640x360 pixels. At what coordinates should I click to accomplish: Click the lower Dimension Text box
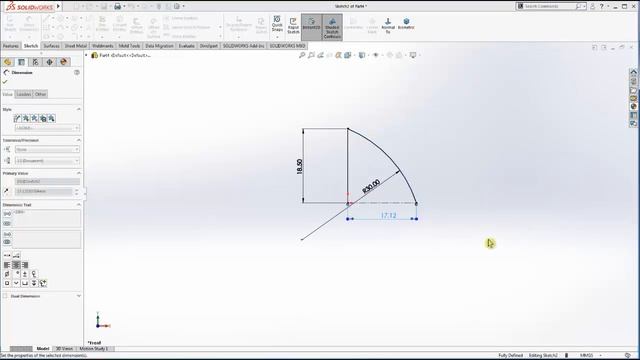tap(47, 239)
